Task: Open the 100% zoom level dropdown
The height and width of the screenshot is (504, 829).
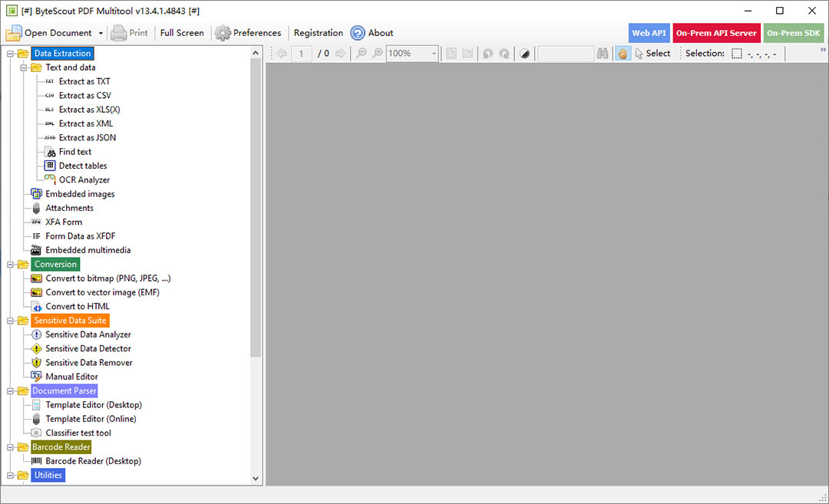Action: pos(434,54)
